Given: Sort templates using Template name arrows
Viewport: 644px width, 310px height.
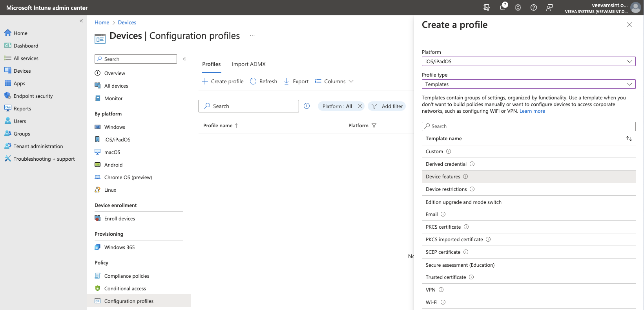Looking at the screenshot, I should pos(629,139).
